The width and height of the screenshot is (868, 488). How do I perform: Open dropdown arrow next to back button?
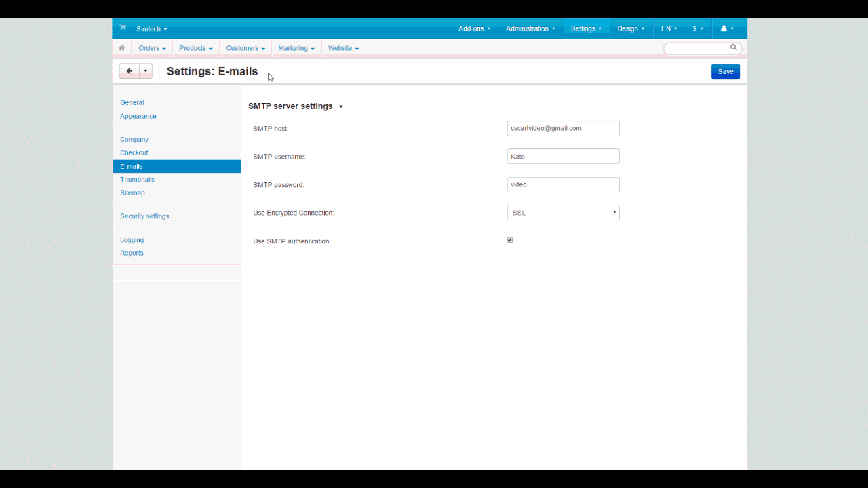pos(146,71)
